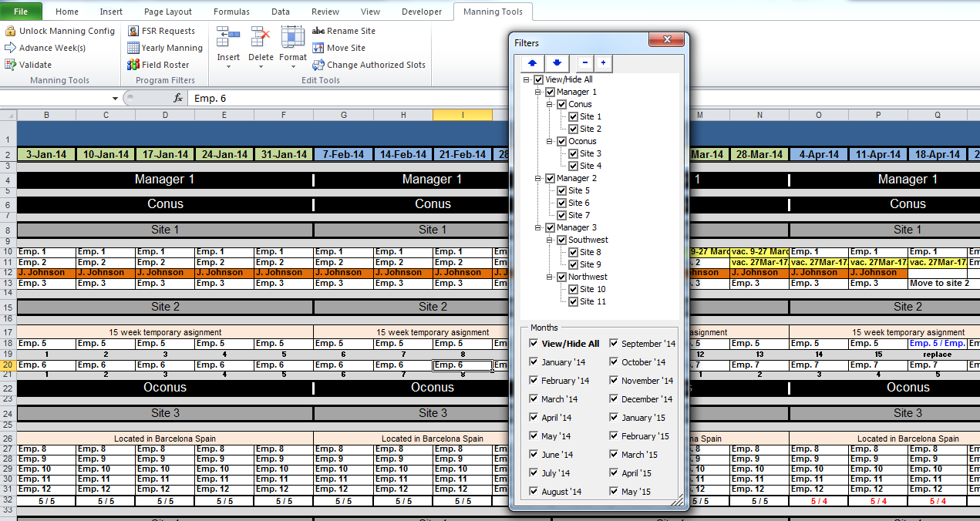Collapse the View/Hide All tree node
The height and width of the screenshot is (521, 980).
pyautogui.click(x=527, y=79)
